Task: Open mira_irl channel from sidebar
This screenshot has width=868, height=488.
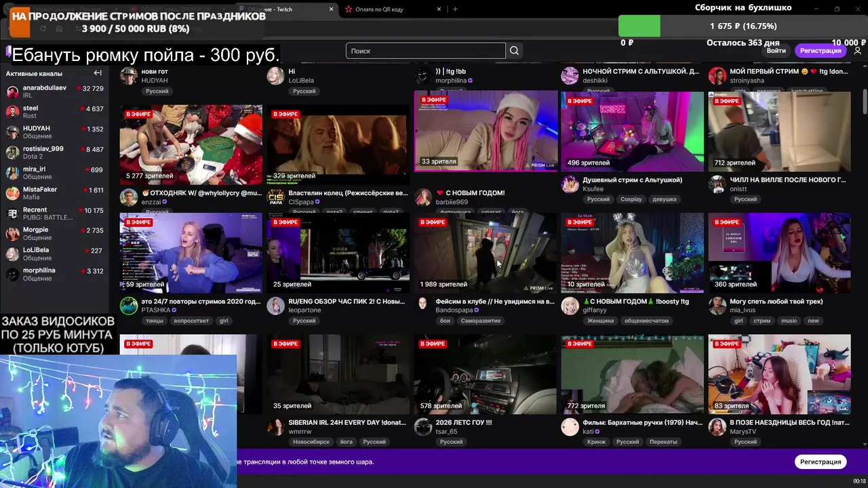Action: click(54, 173)
